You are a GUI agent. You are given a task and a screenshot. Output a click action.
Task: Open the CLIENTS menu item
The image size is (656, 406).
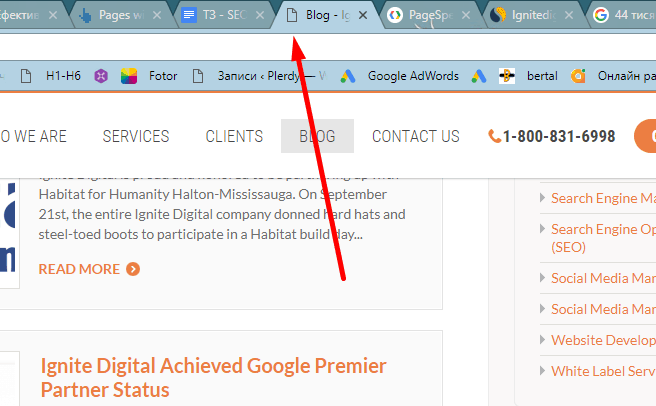click(234, 136)
